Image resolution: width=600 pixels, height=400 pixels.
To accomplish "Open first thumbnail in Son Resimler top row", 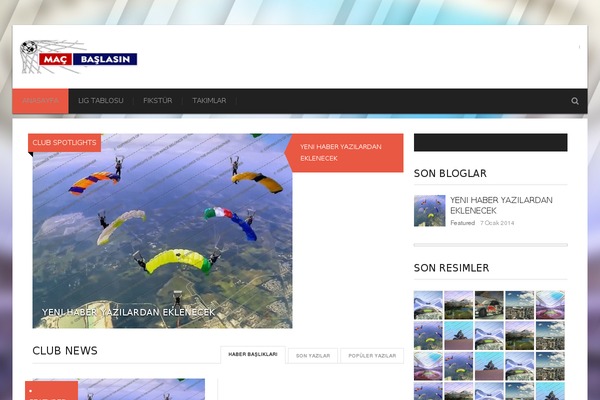I will point(428,305).
